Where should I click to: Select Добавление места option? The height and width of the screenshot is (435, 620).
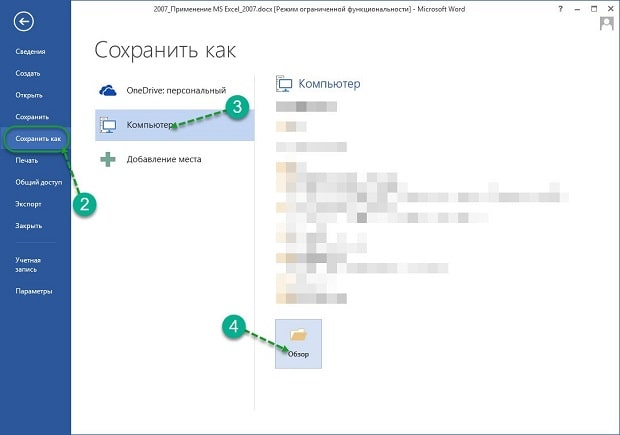164,159
